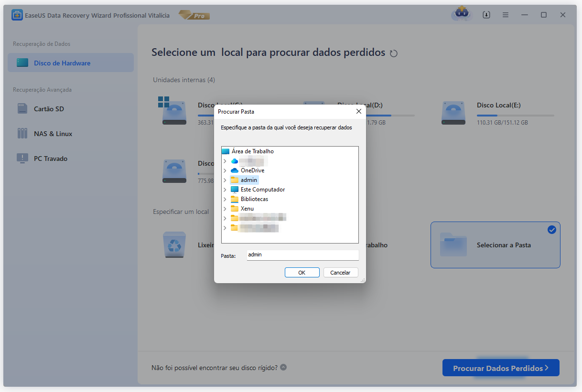The image size is (582, 392).
Task: Click Cancelar in Procurar Pasta dialog
Action: click(x=341, y=273)
